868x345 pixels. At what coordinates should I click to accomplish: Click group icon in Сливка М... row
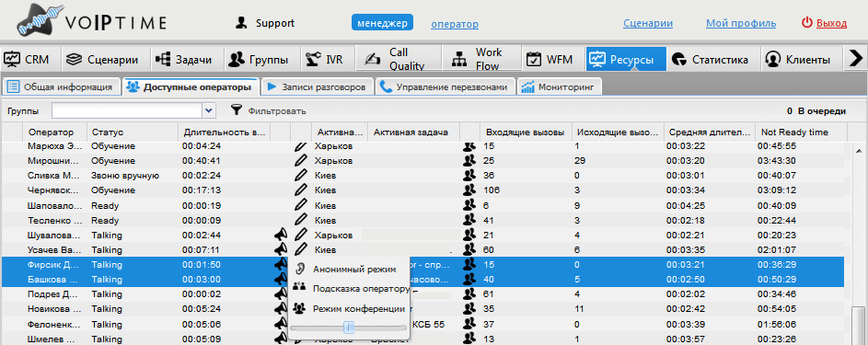click(x=470, y=176)
